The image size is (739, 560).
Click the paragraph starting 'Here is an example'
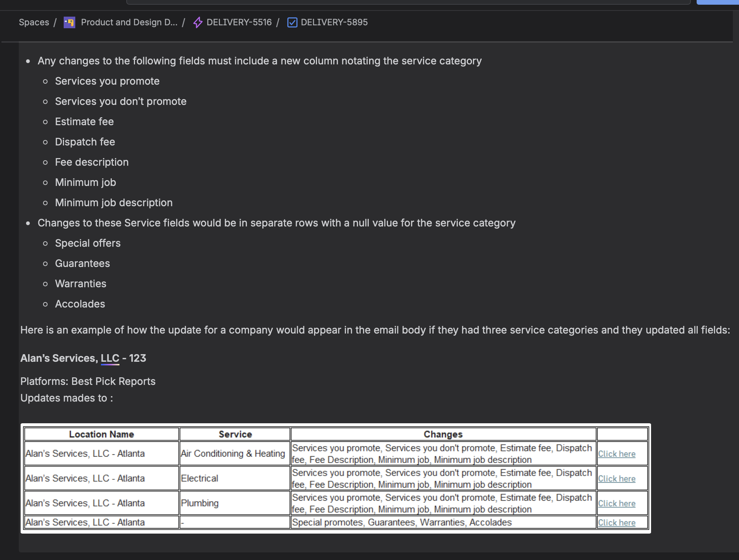point(375,330)
